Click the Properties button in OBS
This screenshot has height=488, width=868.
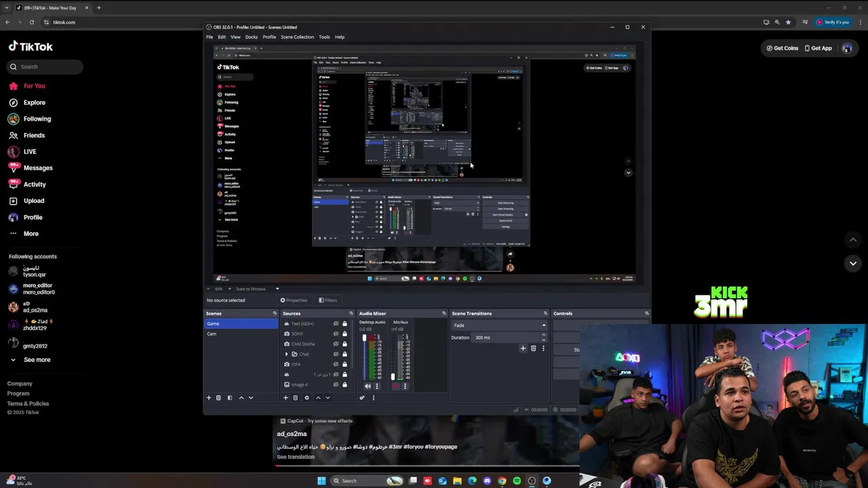click(x=294, y=300)
